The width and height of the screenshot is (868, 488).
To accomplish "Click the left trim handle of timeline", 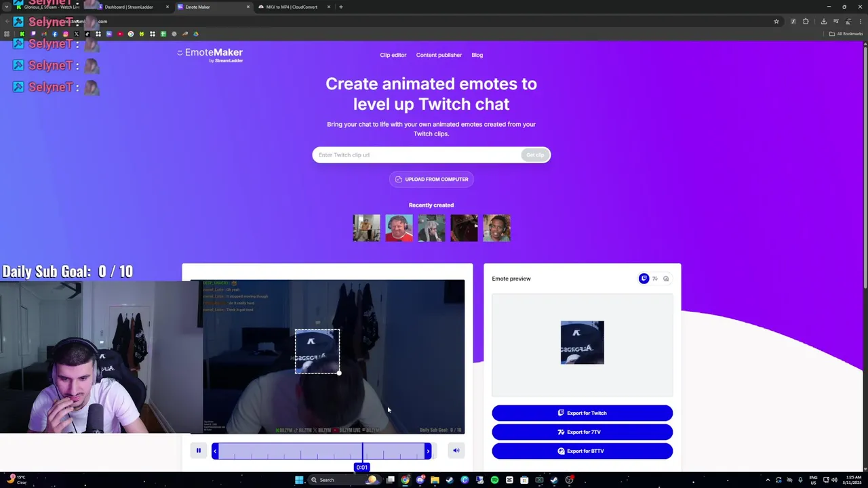I will pos(215,451).
